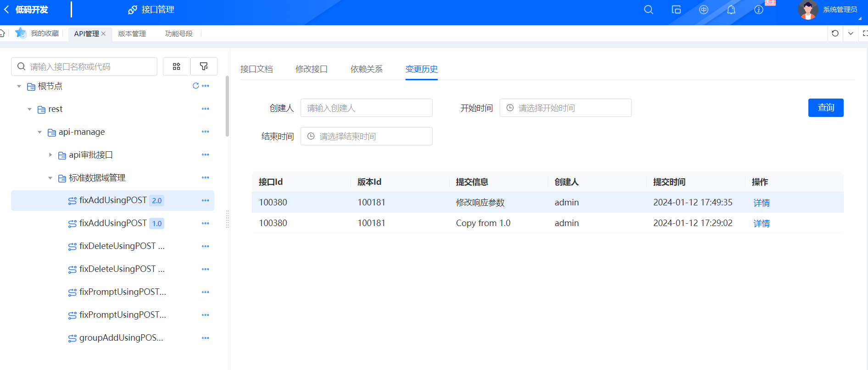Open the tab list dropdown chevron
The image size is (868, 370).
point(851,33)
